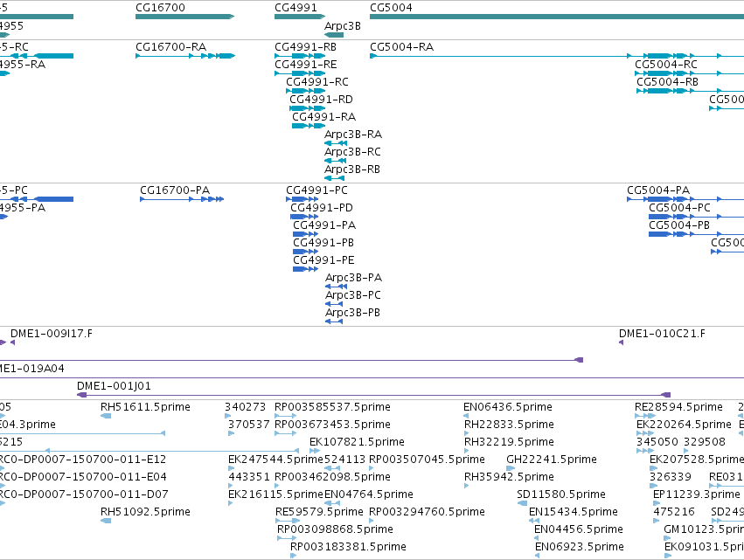The image size is (744, 560).
Task: Select protein CG4991-PC
Action: click(302, 199)
